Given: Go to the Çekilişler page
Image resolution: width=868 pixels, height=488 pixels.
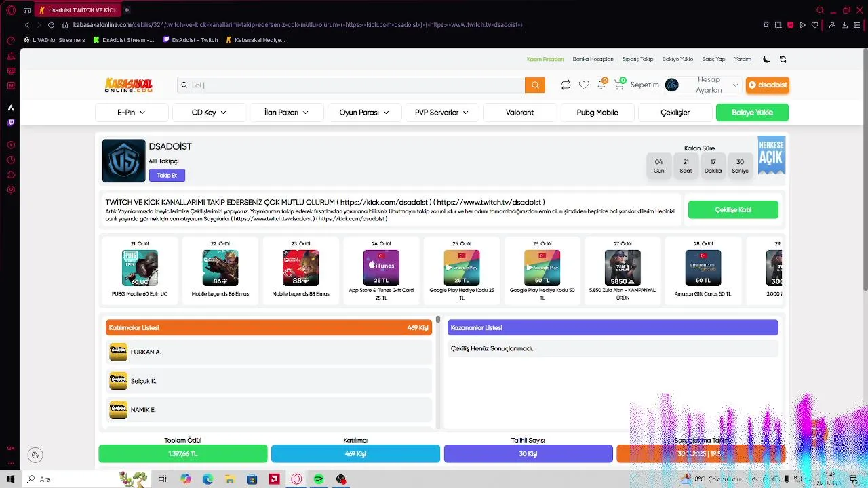Looking at the screenshot, I should click(675, 113).
